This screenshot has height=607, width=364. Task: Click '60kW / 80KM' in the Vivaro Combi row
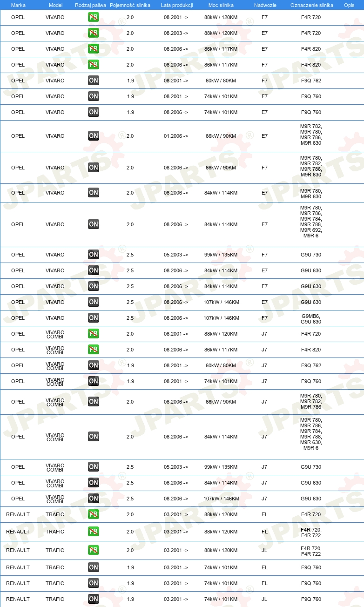[x=221, y=365]
